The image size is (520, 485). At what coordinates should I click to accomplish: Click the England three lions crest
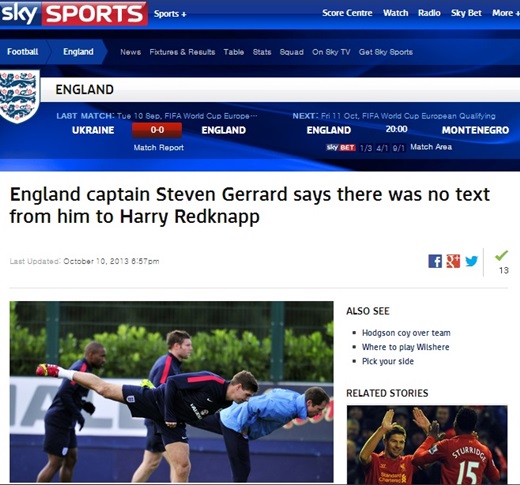(x=19, y=96)
